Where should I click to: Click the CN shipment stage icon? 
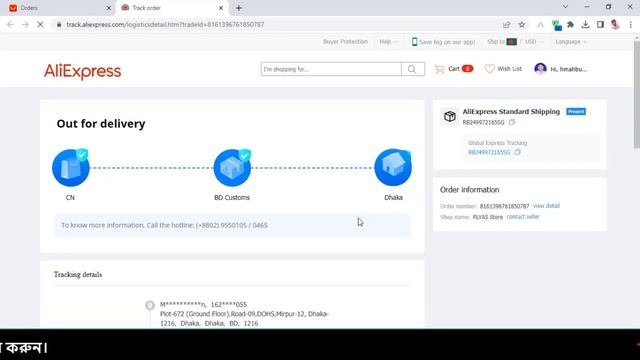(71, 168)
